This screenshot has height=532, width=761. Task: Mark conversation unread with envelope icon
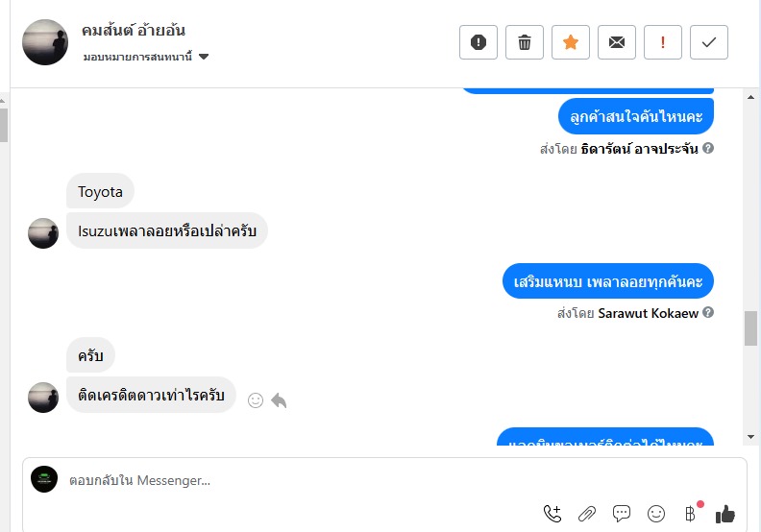[x=616, y=42]
